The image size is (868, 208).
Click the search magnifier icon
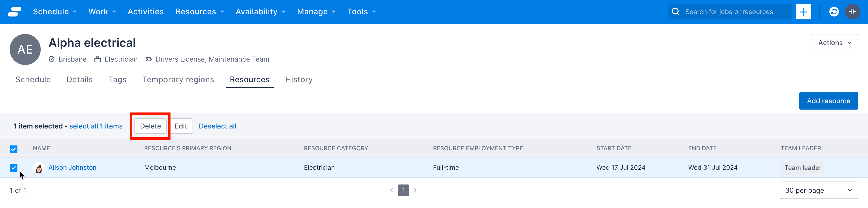(x=675, y=12)
